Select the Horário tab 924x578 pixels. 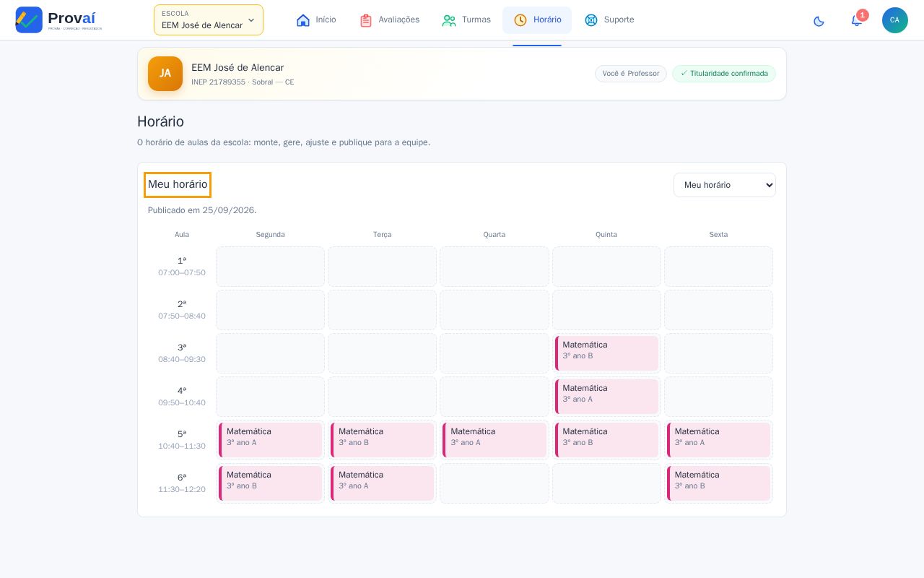(537, 20)
